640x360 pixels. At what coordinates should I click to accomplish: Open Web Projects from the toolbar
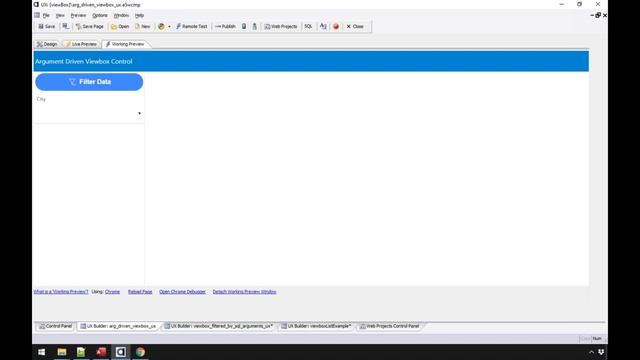(281, 27)
